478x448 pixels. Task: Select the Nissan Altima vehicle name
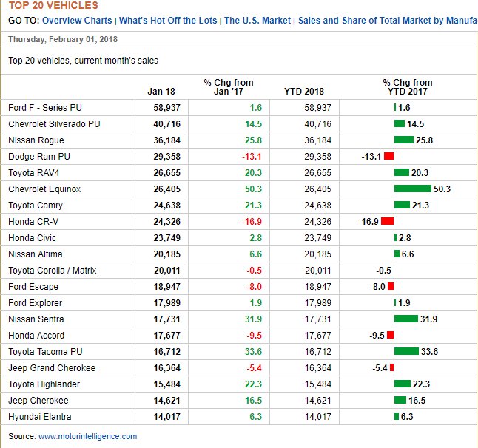coord(36,254)
